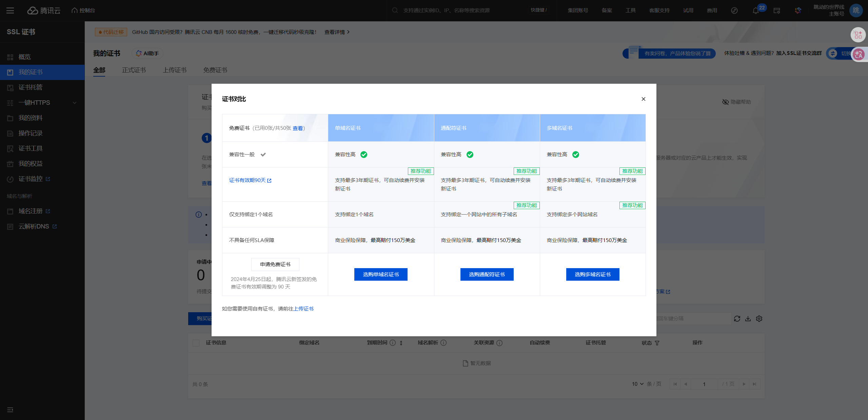Viewport: 868px width, 420px height.
Task: Open 我的权益 in the sidebar
Action: tap(42, 164)
